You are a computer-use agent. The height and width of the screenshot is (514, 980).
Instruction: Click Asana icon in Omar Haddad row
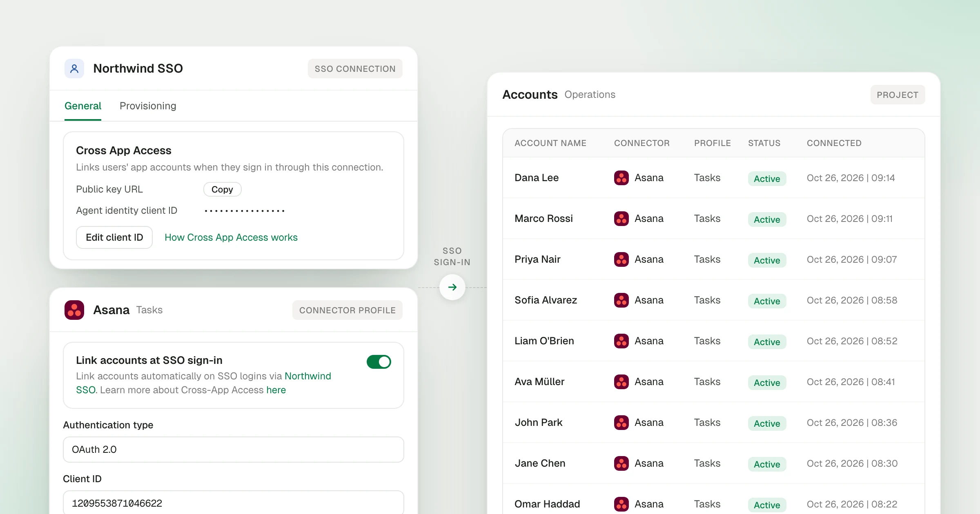point(621,504)
